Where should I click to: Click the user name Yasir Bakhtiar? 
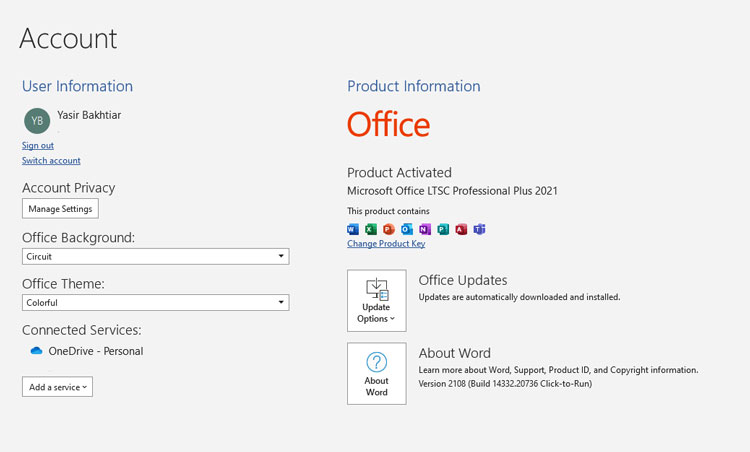click(x=89, y=115)
